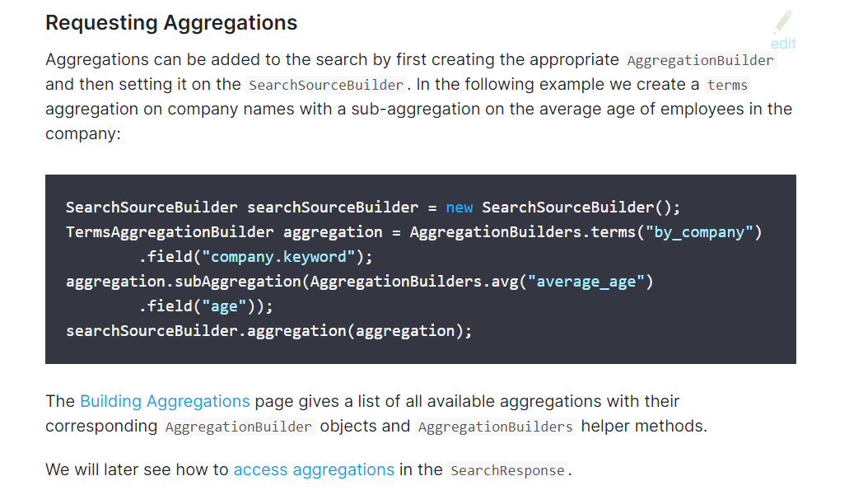Click the inline SearchResponse code word
The image size is (863, 504).
click(507, 470)
